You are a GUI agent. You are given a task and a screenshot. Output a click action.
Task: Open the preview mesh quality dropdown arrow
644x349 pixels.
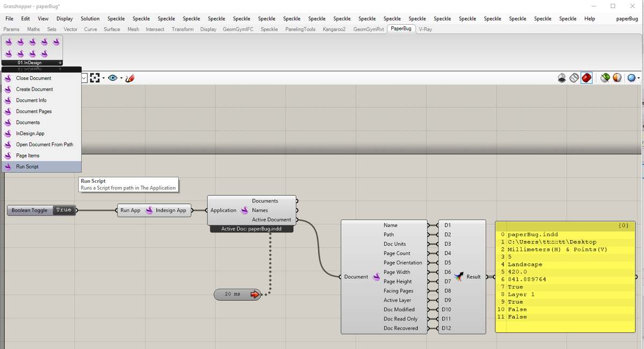(x=639, y=78)
